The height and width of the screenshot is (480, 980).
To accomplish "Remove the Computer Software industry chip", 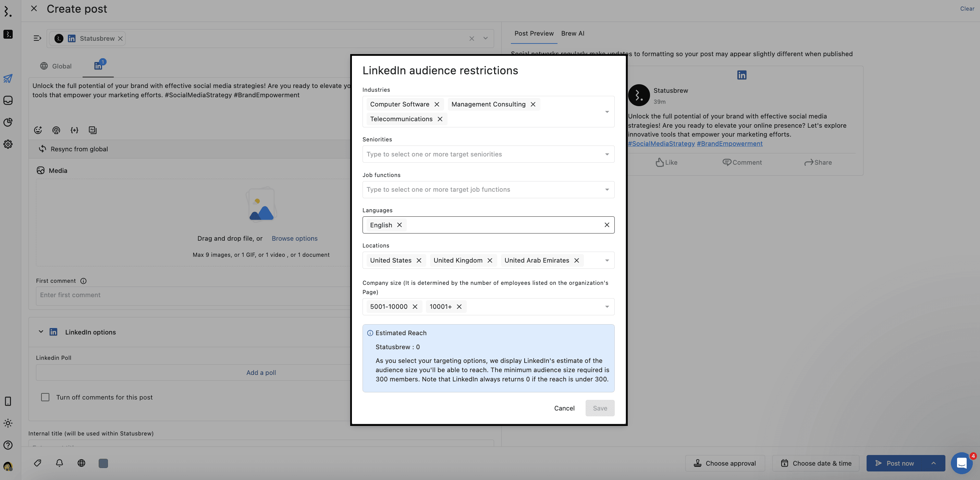I will click(437, 104).
